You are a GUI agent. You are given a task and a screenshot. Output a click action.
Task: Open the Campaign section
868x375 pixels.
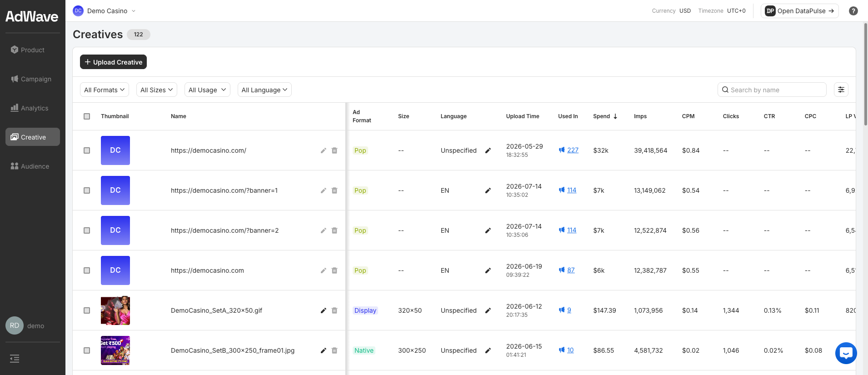coord(33,79)
